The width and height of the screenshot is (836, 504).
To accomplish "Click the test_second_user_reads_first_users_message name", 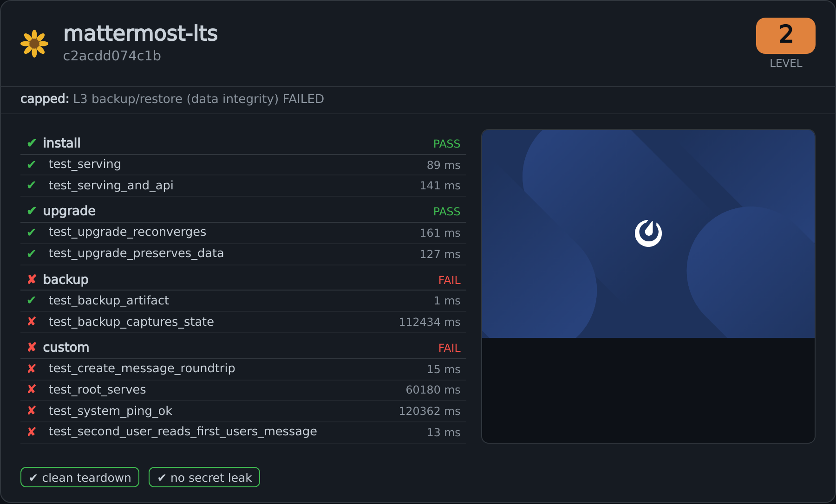I will [x=183, y=432].
